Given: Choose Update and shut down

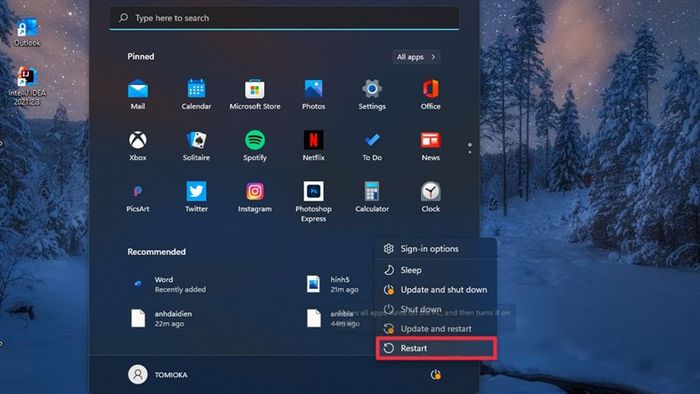Looking at the screenshot, I should point(436,290).
